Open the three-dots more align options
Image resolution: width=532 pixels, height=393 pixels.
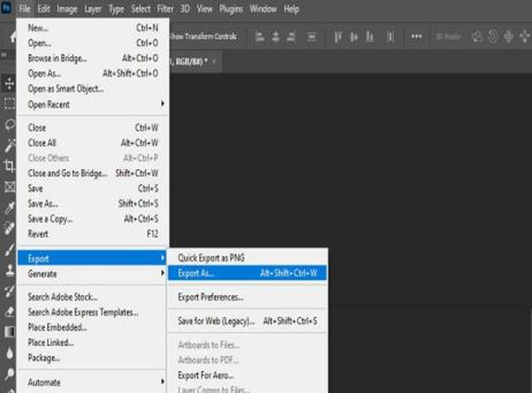point(416,36)
